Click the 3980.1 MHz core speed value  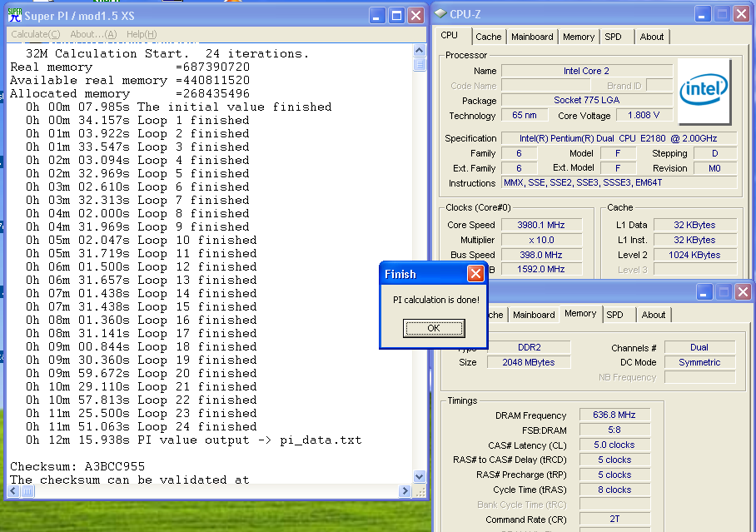(x=541, y=225)
